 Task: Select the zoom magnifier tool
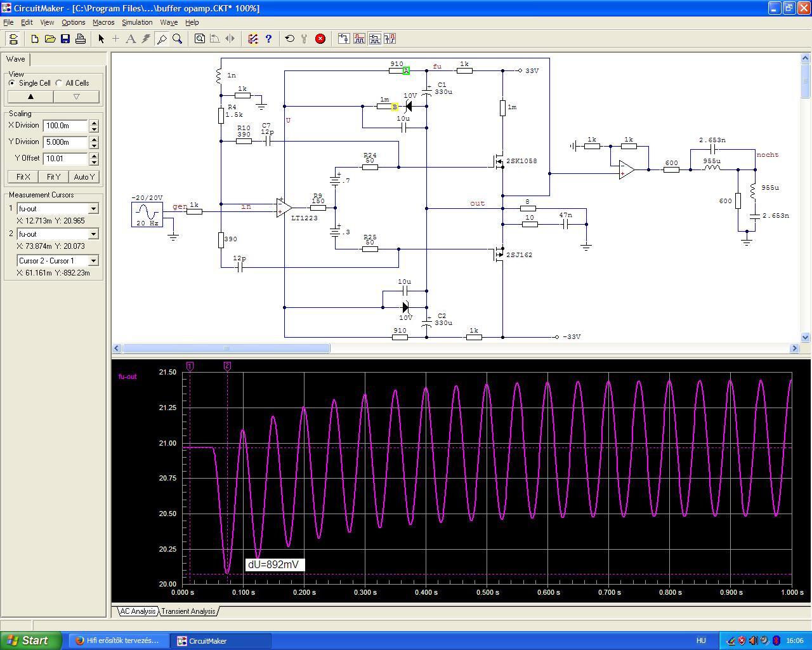pos(178,39)
